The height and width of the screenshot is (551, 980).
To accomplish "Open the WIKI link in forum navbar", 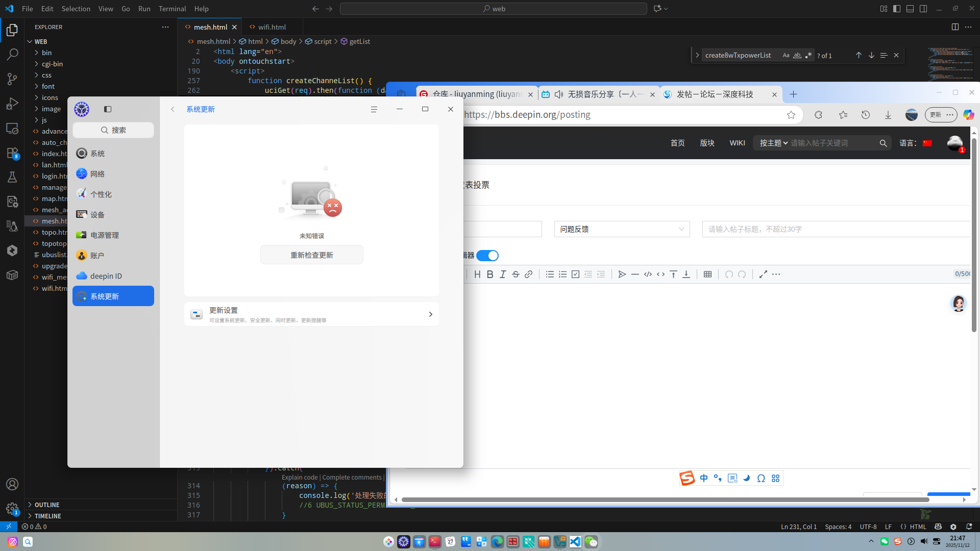I will tap(737, 143).
